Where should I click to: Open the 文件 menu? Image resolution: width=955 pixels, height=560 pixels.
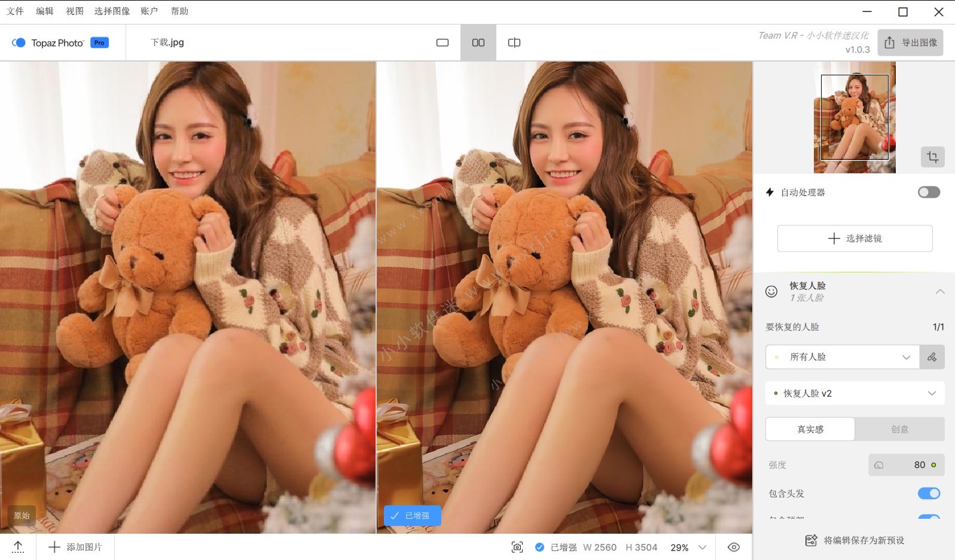click(16, 11)
